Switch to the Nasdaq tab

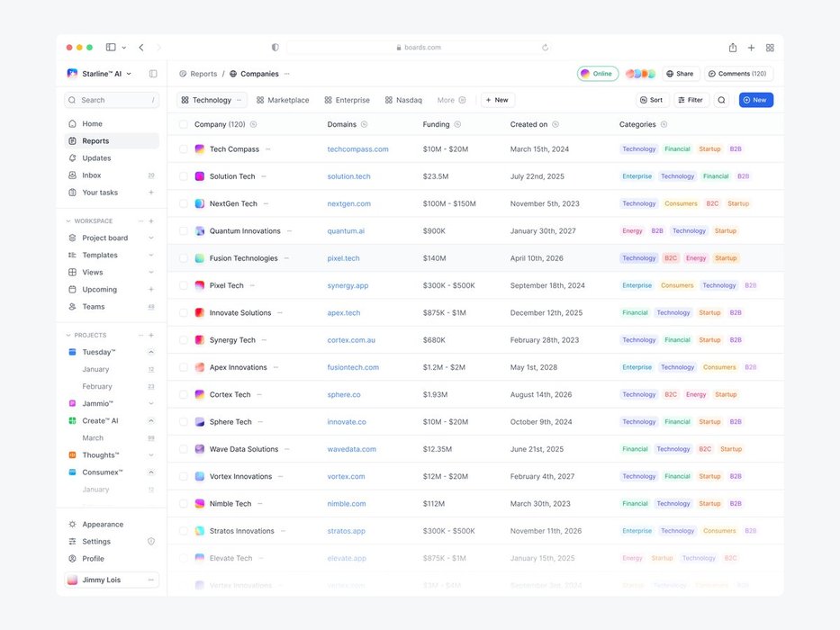click(403, 100)
